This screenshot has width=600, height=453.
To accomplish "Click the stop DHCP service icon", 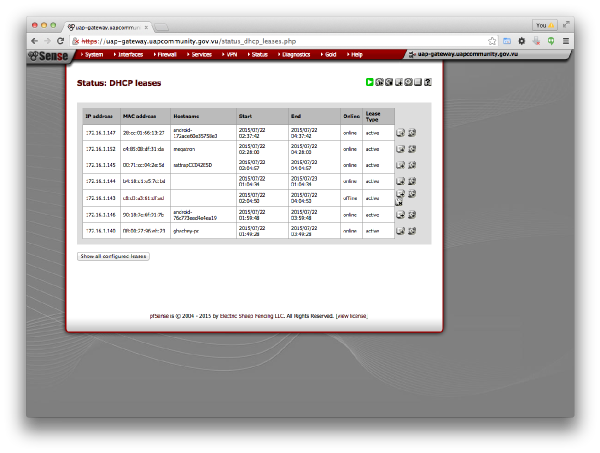I will point(389,82).
